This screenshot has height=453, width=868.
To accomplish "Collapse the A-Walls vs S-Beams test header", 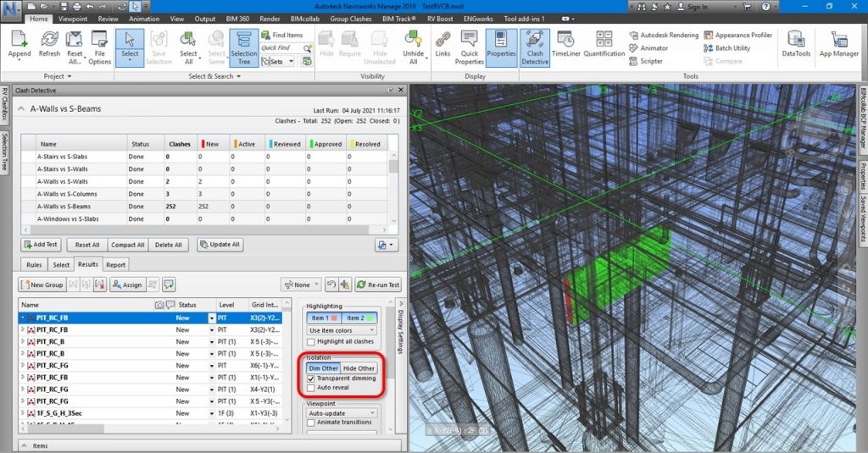I will click(21, 109).
